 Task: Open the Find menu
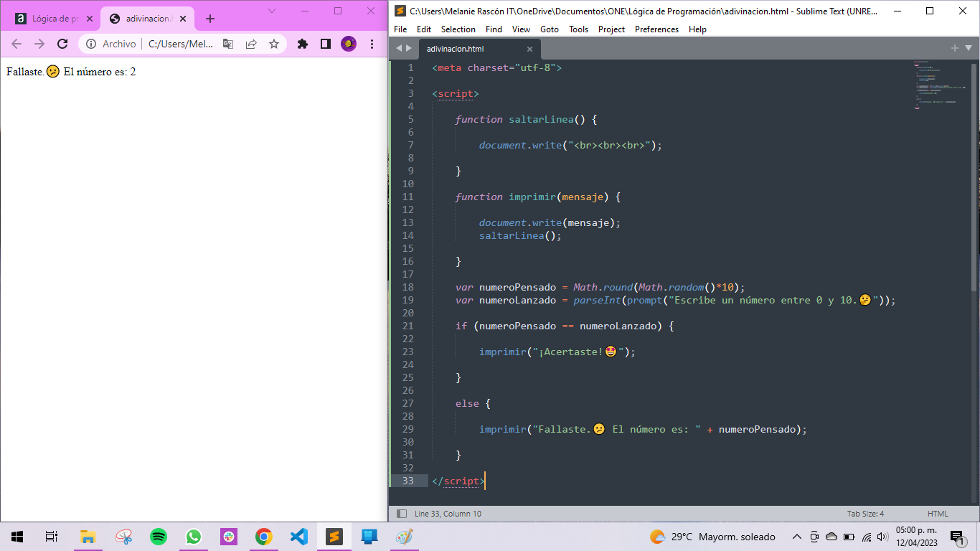[494, 29]
